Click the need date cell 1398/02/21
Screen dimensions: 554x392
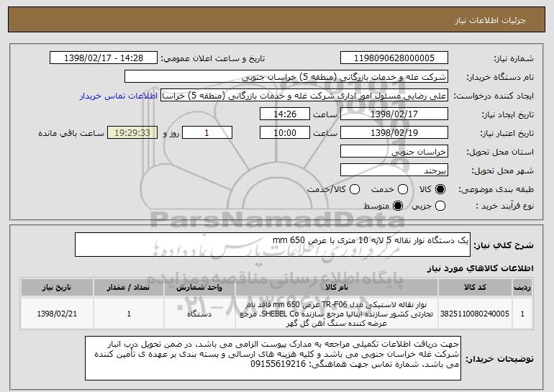(57, 314)
